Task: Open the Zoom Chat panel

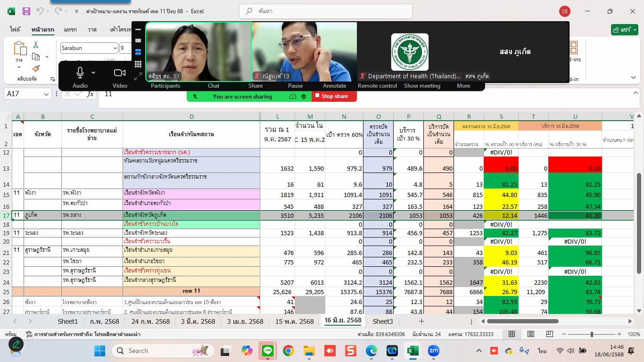Action: tap(214, 86)
